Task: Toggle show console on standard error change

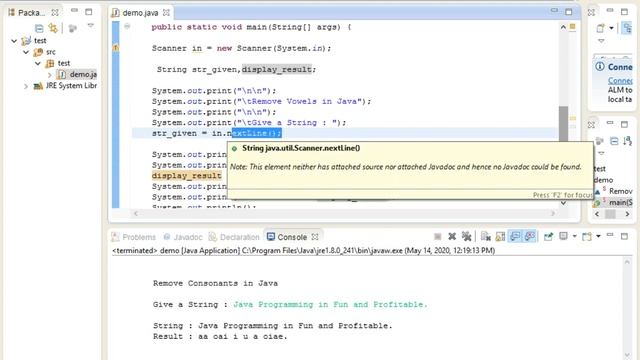Action: 530,236
